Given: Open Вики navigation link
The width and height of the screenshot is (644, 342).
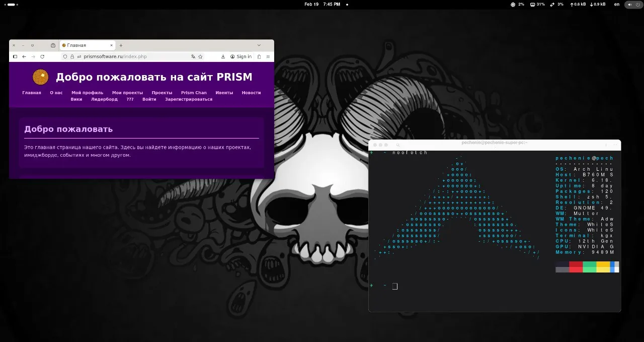Looking at the screenshot, I should point(76,99).
